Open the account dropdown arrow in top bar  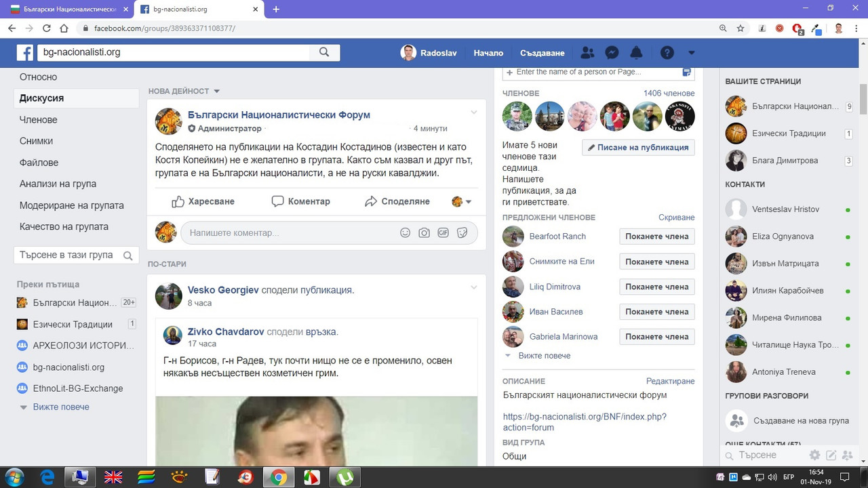692,53
